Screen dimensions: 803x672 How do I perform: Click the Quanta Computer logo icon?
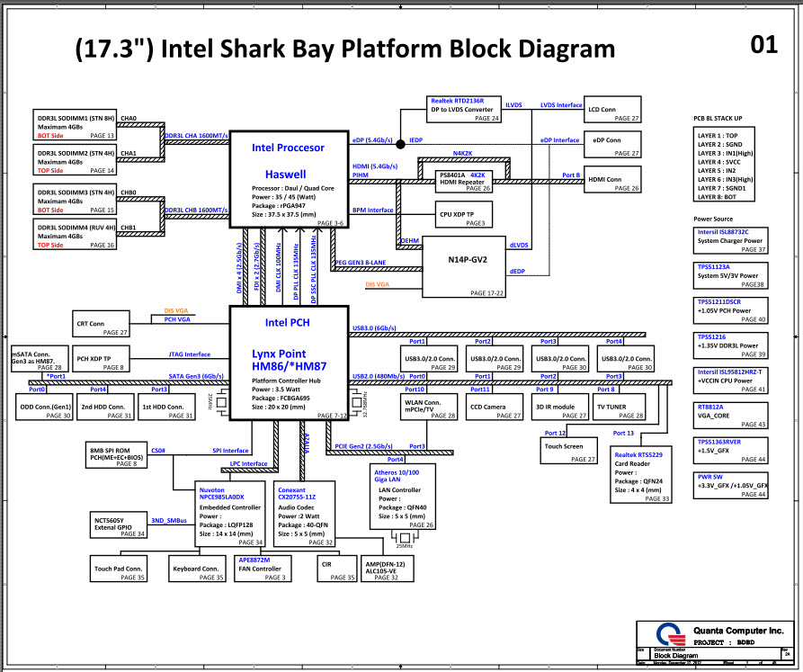point(670,634)
